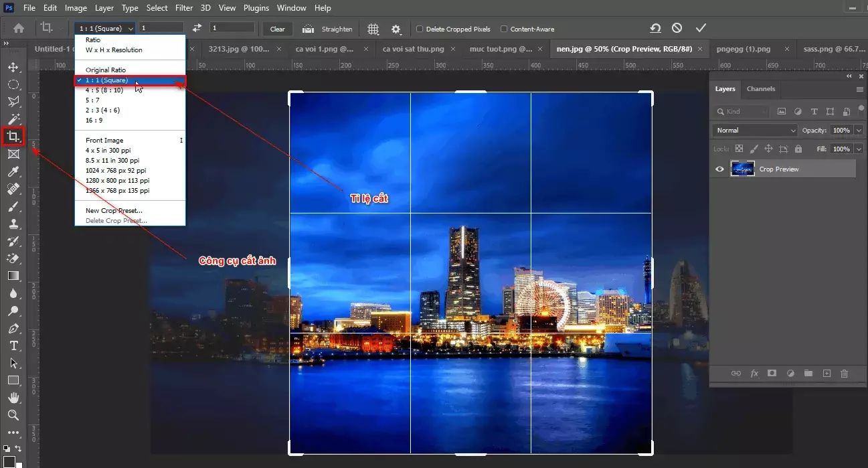Hide the Crop Preview layer
Screen dimensions: 868x468
click(x=719, y=169)
